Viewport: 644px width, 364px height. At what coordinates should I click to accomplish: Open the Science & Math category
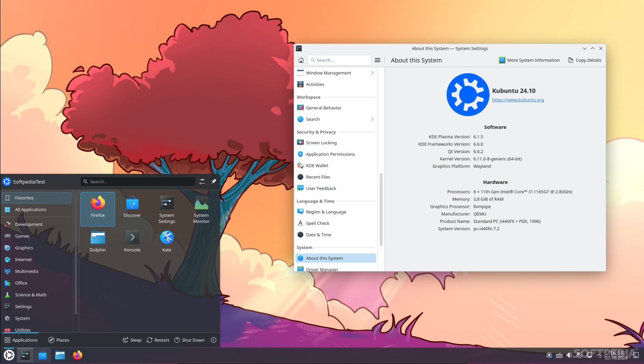pyautogui.click(x=37, y=295)
